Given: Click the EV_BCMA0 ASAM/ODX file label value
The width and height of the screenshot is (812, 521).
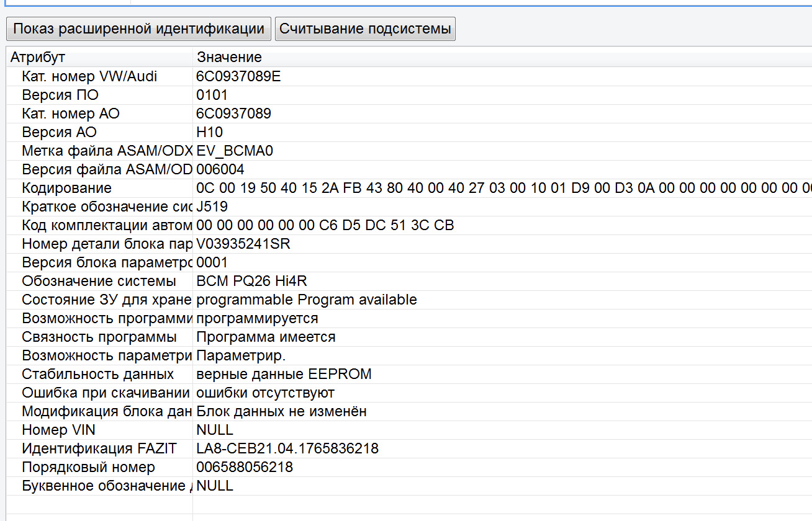Looking at the screenshot, I should (231, 150).
